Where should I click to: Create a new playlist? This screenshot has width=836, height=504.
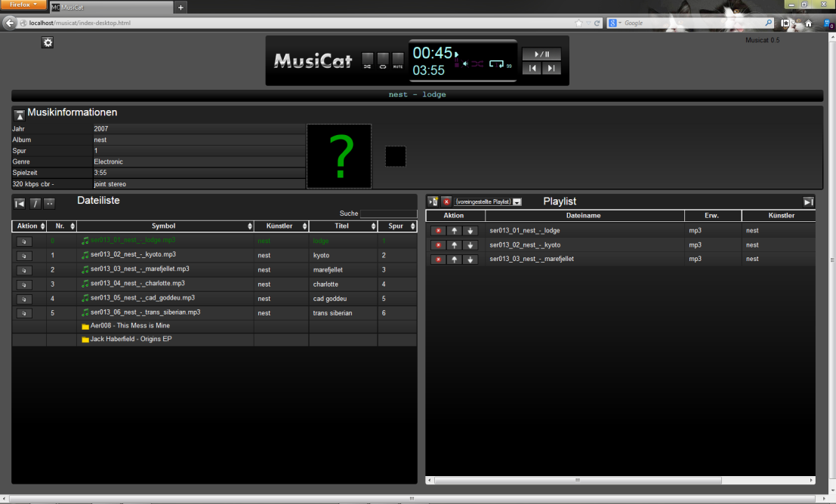point(433,201)
